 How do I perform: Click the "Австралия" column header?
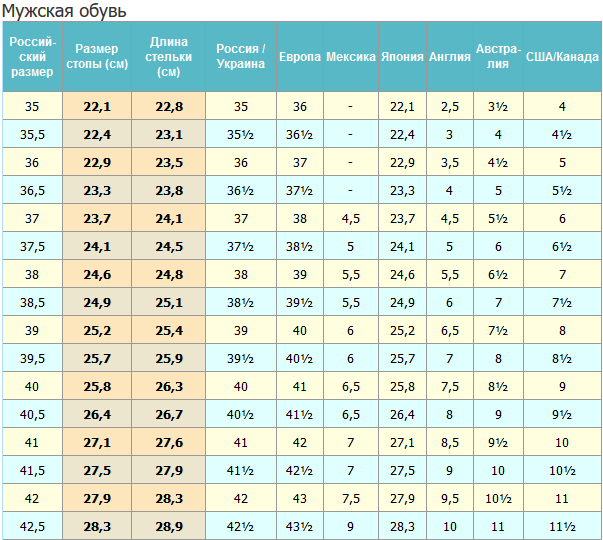[x=498, y=57]
